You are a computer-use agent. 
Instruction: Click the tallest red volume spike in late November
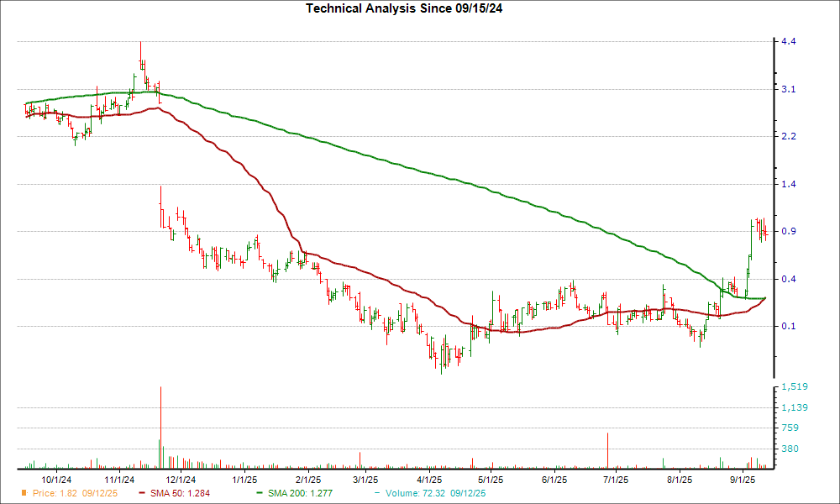[x=160, y=428]
